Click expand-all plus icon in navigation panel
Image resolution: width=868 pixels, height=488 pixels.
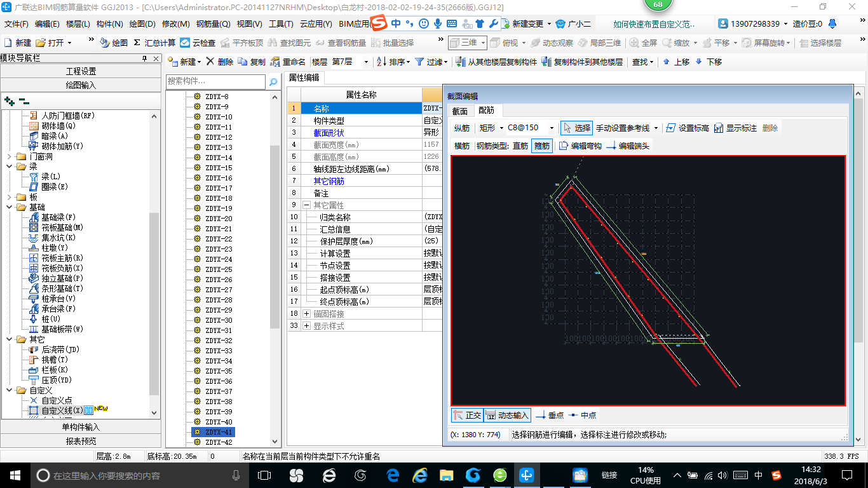[9, 100]
